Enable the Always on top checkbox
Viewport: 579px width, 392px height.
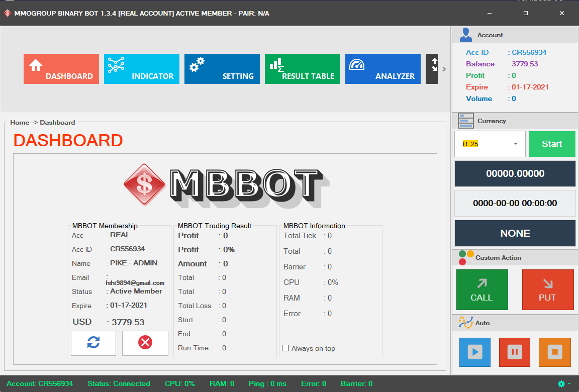tap(285, 348)
